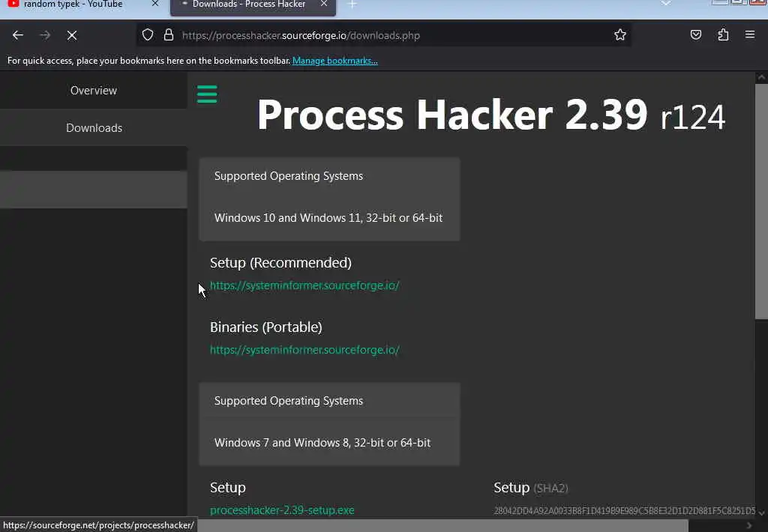Click the Process Hacker 2.39 heading
The width and height of the screenshot is (768, 532).
click(x=452, y=115)
